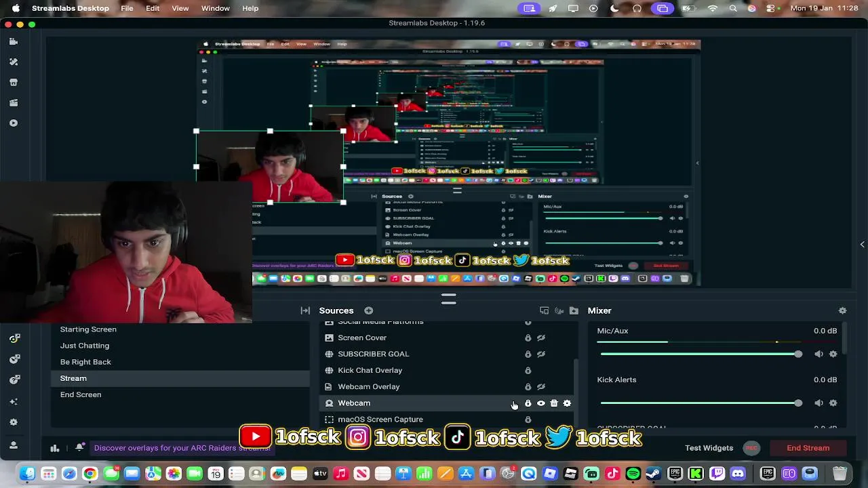
Task: Open the Themes wand icon in sidebar
Action: [x=13, y=62]
